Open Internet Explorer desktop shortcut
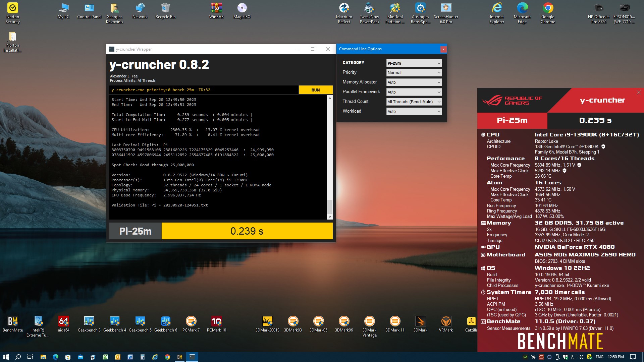This screenshot has height=362, width=644. point(497,13)
